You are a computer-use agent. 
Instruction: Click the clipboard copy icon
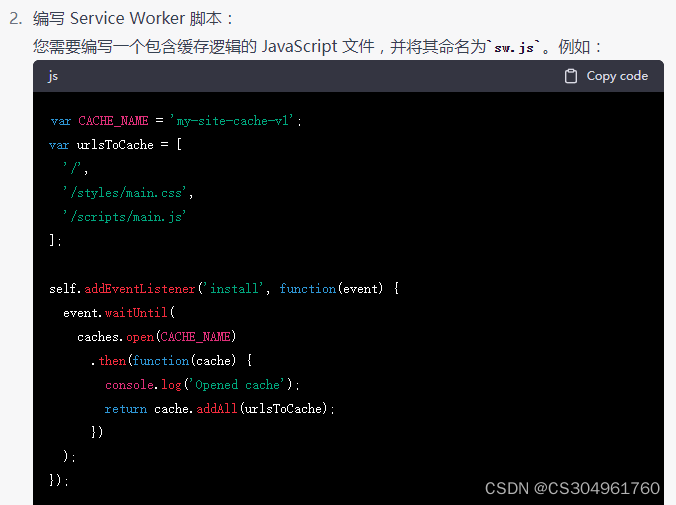click(571, 76)
